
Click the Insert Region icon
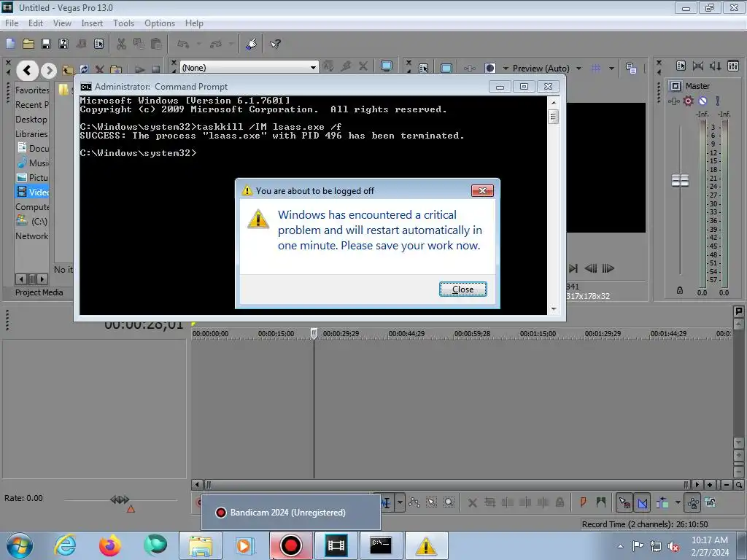pos(601,502)
